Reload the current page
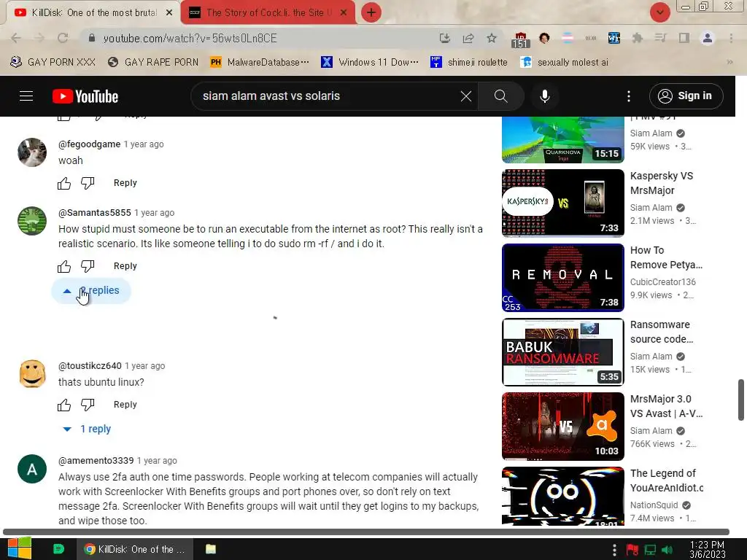Image resolution: width=747 pixels, height=560 pixels. coord(63,38)
